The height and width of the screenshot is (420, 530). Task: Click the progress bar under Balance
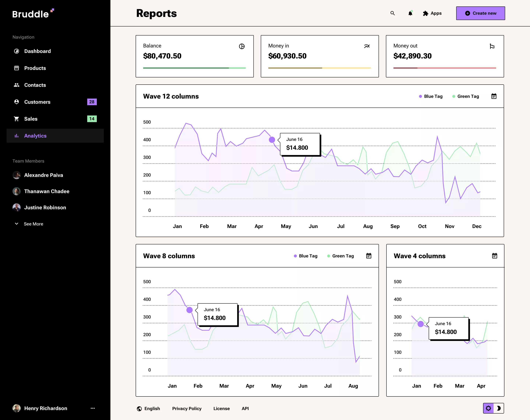195,68
